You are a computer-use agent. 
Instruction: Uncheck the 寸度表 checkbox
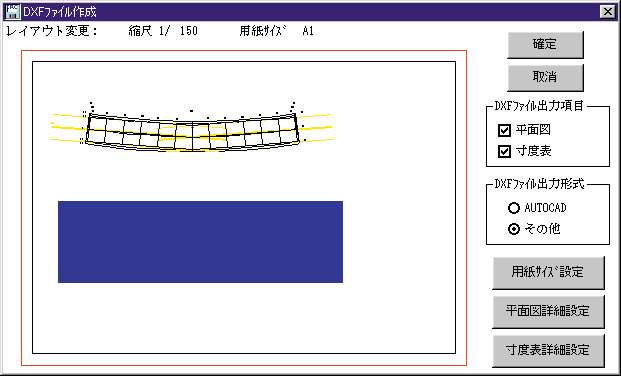click(x=504, y=151)
